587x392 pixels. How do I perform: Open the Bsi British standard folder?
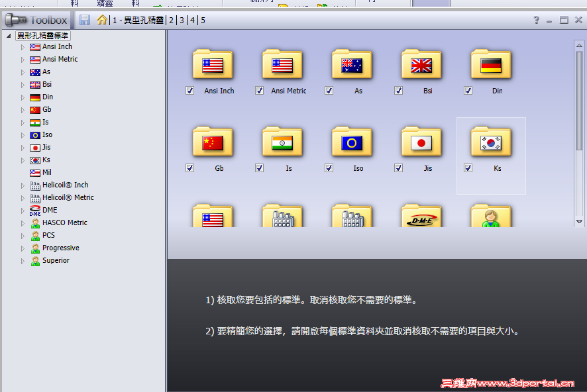(421, 64)
